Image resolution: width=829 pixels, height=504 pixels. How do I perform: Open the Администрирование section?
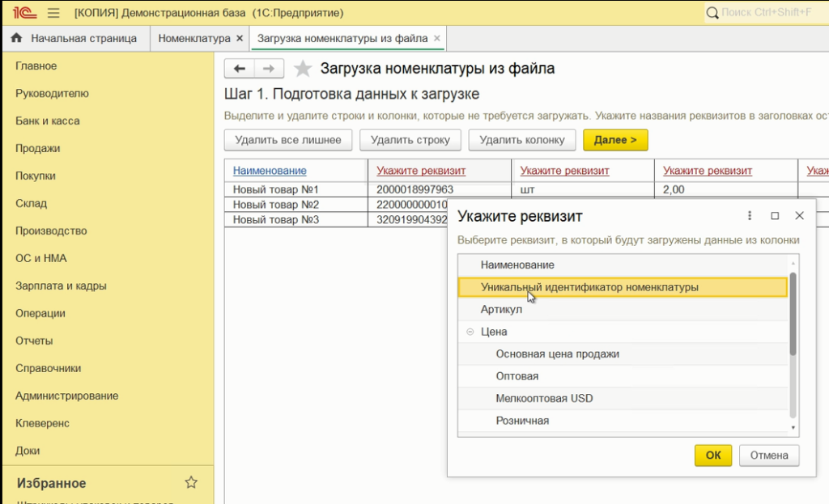click(66, 396)
